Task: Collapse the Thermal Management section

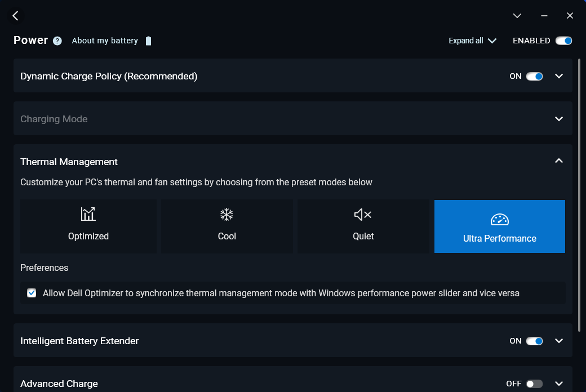Action: (x=559, y=161)
